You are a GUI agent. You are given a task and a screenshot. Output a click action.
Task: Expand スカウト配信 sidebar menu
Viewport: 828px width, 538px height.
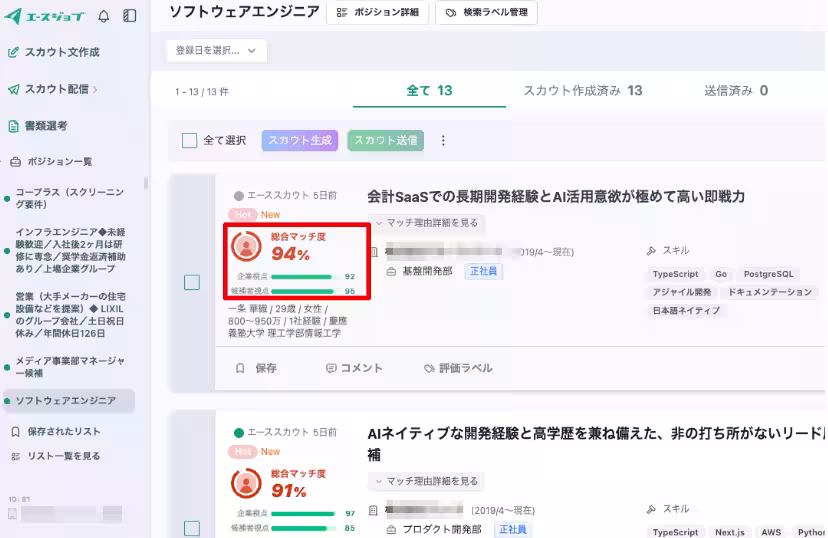click(53, 89)
